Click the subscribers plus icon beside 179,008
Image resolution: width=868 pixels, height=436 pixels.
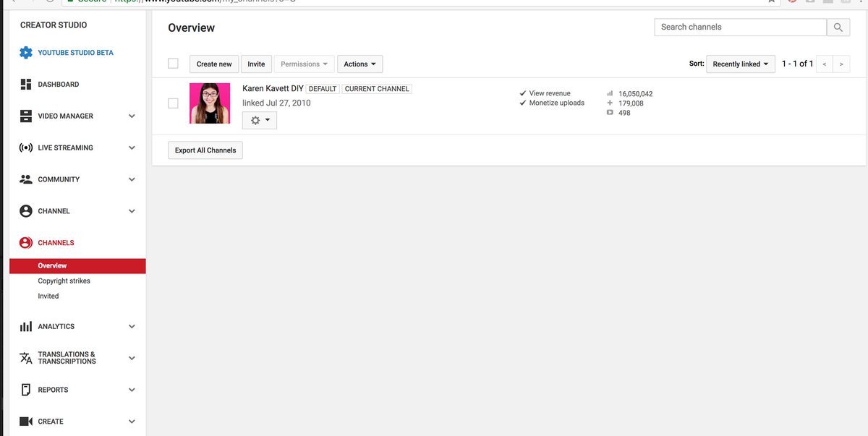[x=610, y=103]
